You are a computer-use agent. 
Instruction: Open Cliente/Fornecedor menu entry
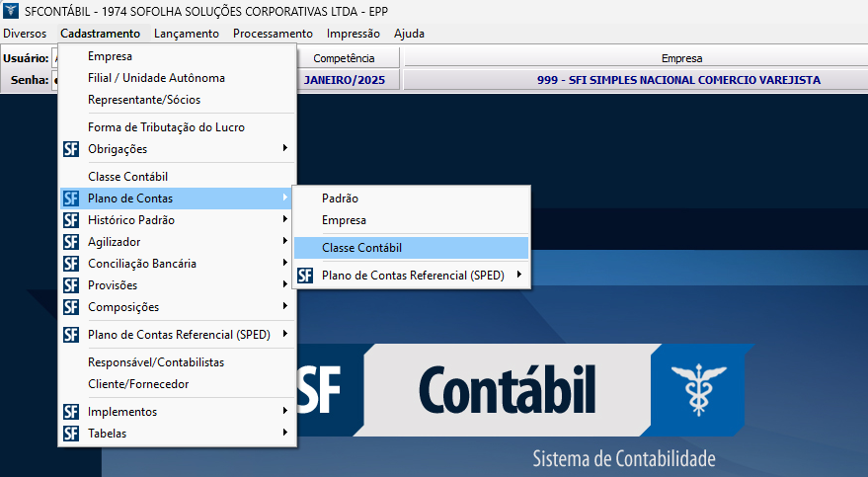click(138, 384)
